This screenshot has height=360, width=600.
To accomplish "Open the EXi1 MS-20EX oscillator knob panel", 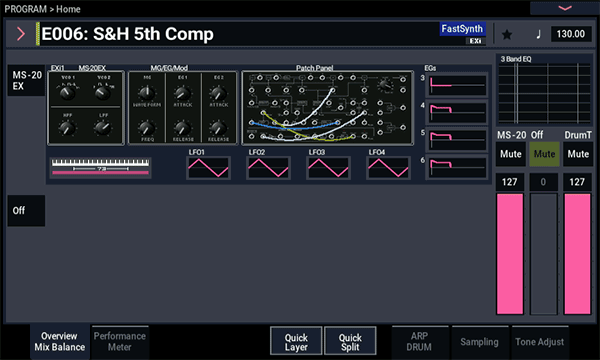I will (86, 108).
